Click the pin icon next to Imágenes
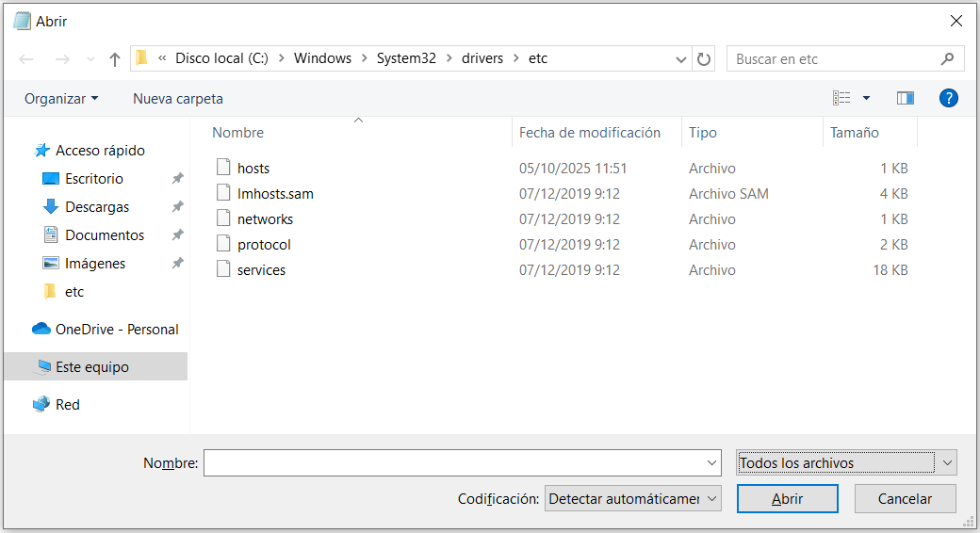Viewport: 980px width, 533px height. (177, 263)
